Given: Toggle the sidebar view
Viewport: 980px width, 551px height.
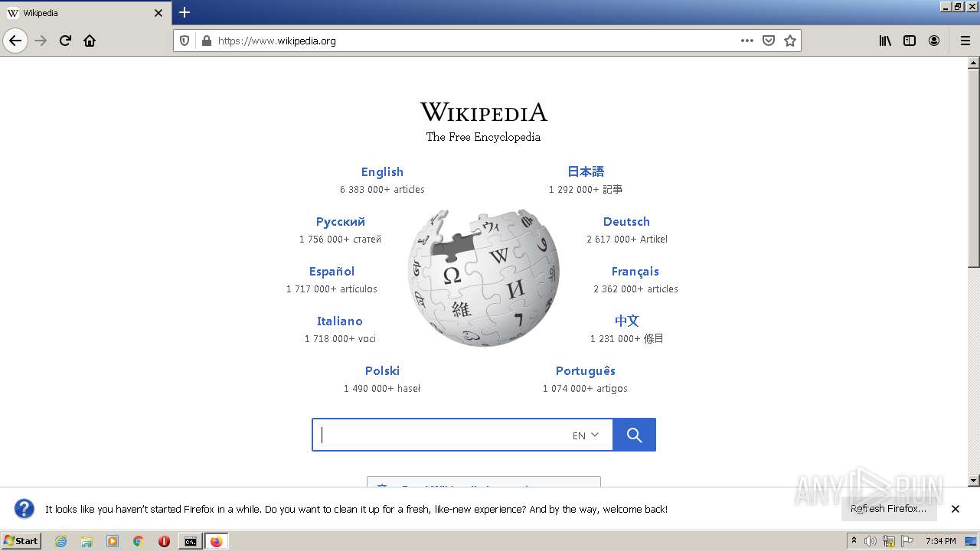Looking at the screenshot, I should pos(910,41).
